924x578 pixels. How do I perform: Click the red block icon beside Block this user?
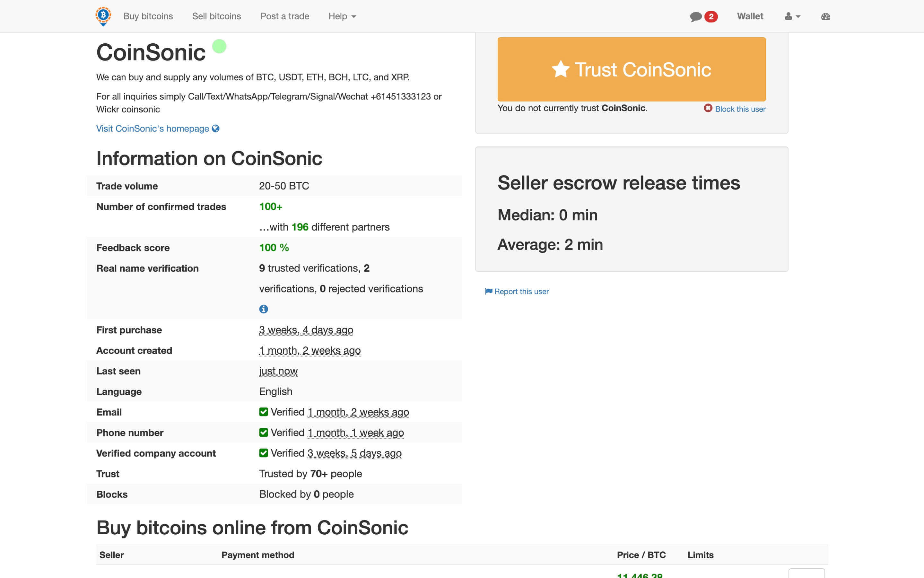(708, 108)
